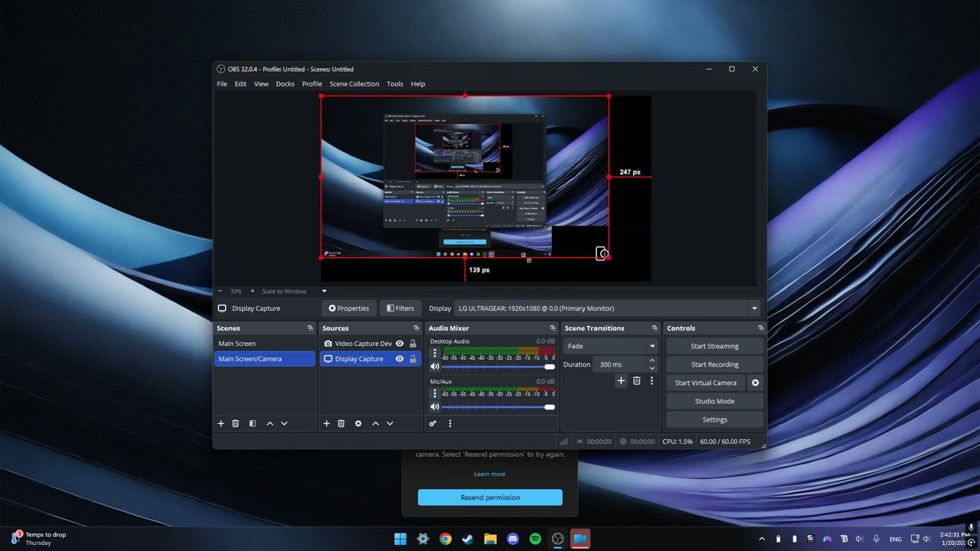The image size is (980, 551).
Task: Move the source down in Sources panel
Action: (390, 423)
